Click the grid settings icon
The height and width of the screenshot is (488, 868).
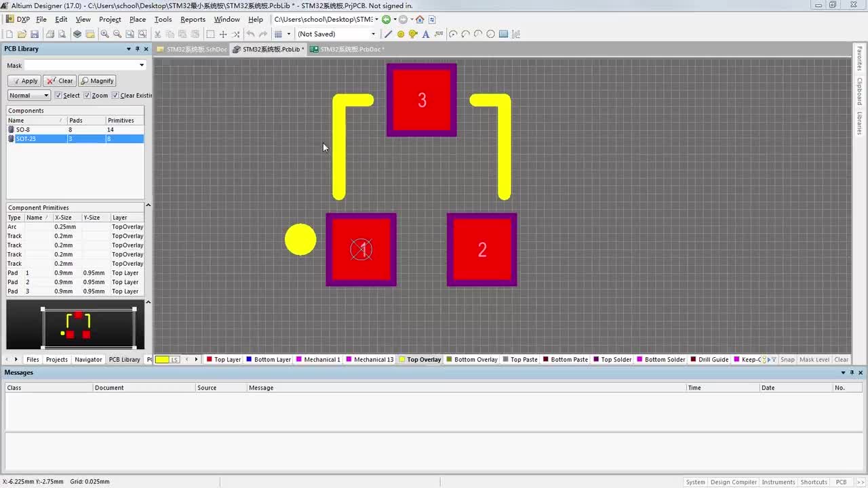278,34
